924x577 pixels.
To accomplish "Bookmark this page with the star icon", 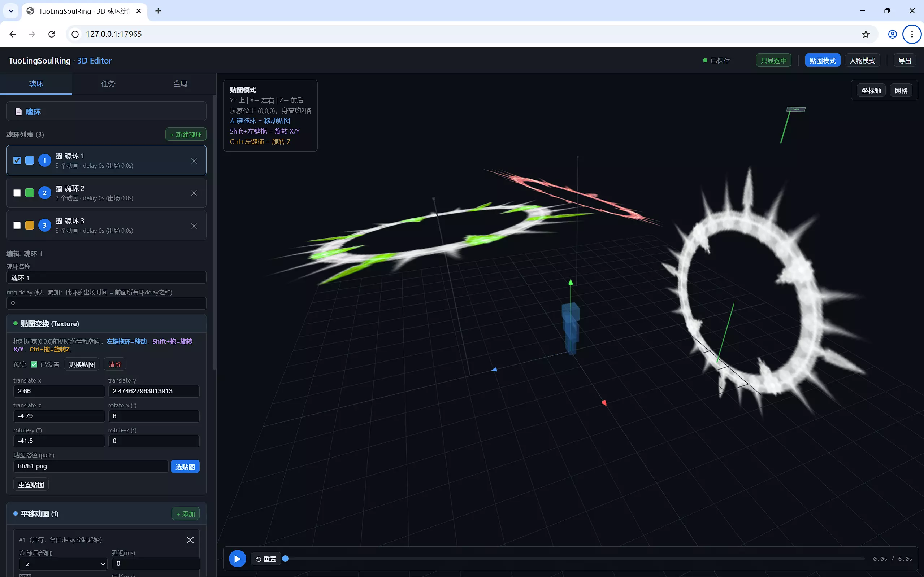I will (x=866, y=34).
